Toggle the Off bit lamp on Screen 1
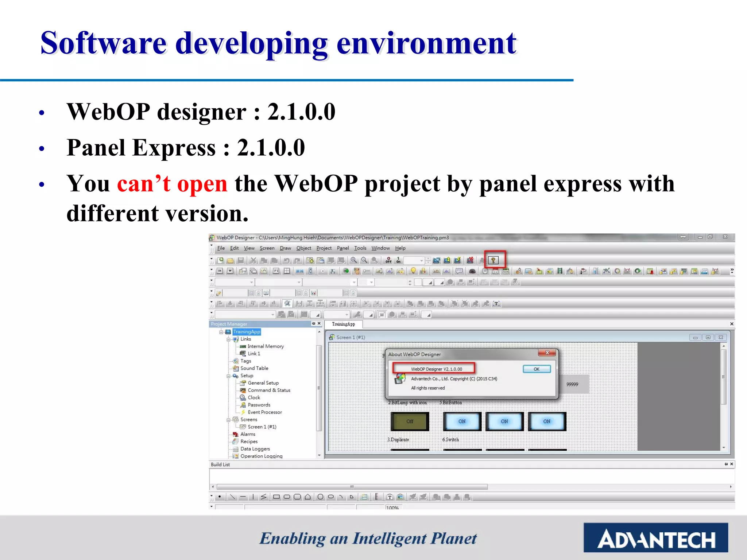The height and width of the screenshot is (560, 747). tap(410, 421)
